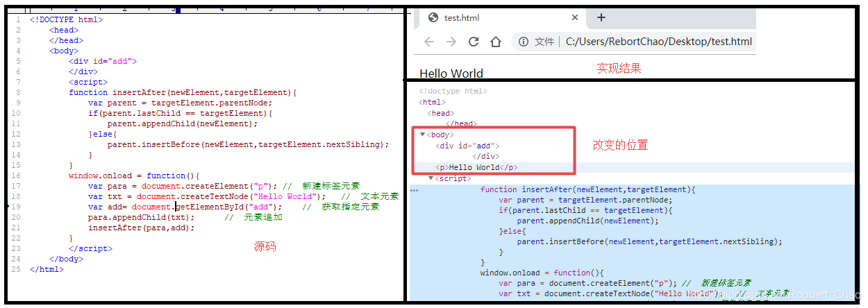Click the parent.insertBefore line in the source editor
The width and height of the screenshot is (868, 308).
pos(248,144)
